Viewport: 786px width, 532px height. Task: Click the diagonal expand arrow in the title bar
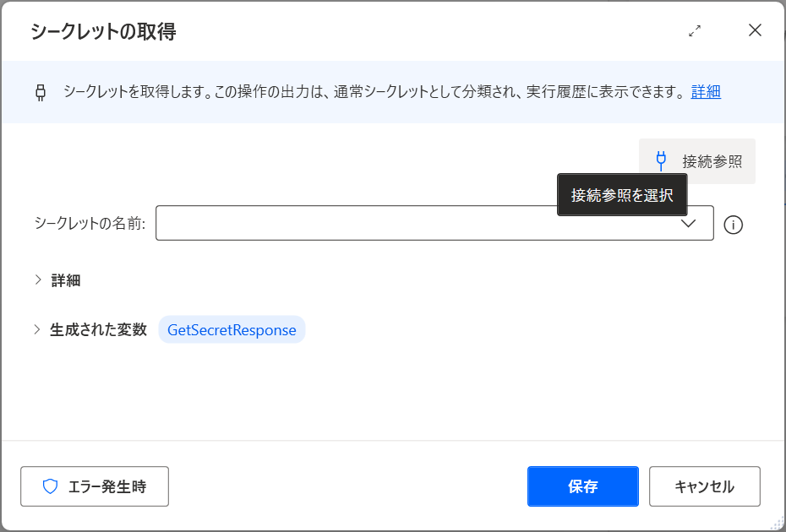695,31
